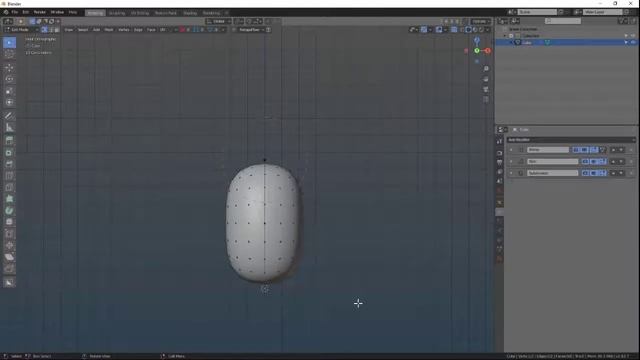Select the Scale tool
Screen dimensions: 640x360
[9, 91]
